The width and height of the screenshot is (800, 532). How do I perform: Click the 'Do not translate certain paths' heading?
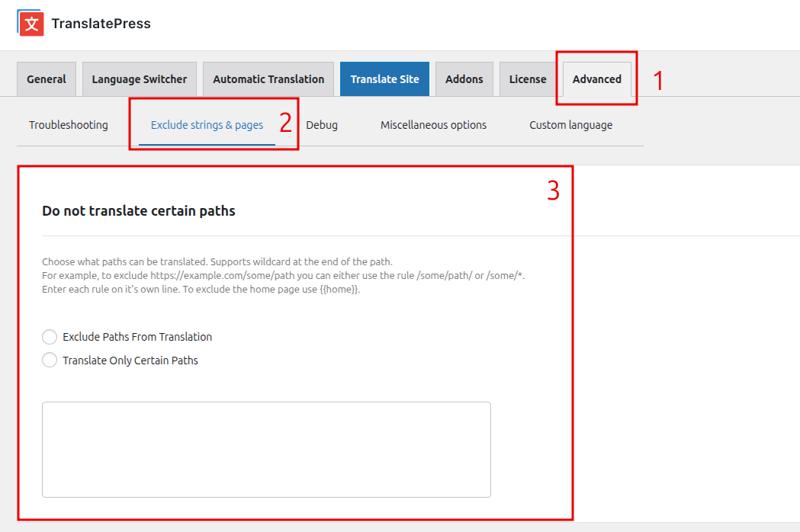[x=139, y=211]
